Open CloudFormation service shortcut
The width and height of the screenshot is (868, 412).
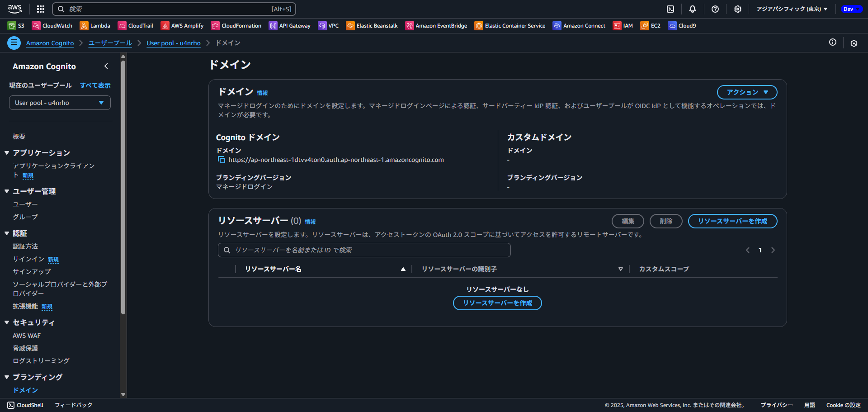pyautogui.click(x=236, y=26)
